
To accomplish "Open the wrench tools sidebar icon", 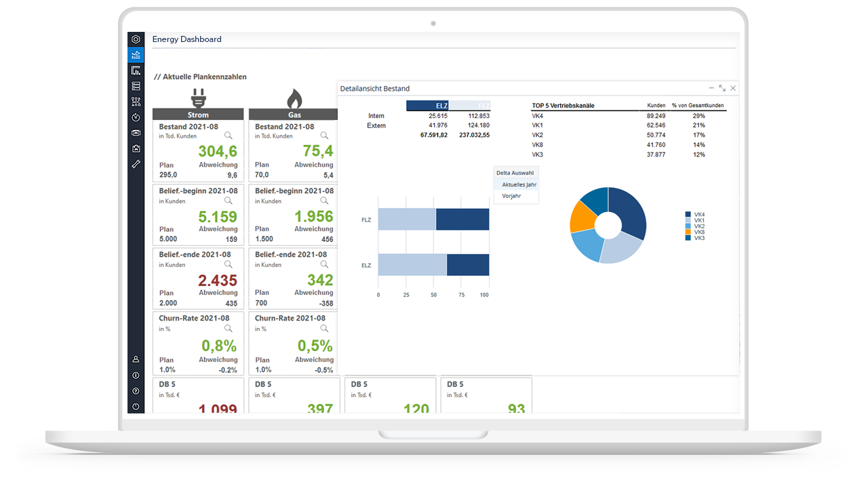I will click(x=136, y=164).
